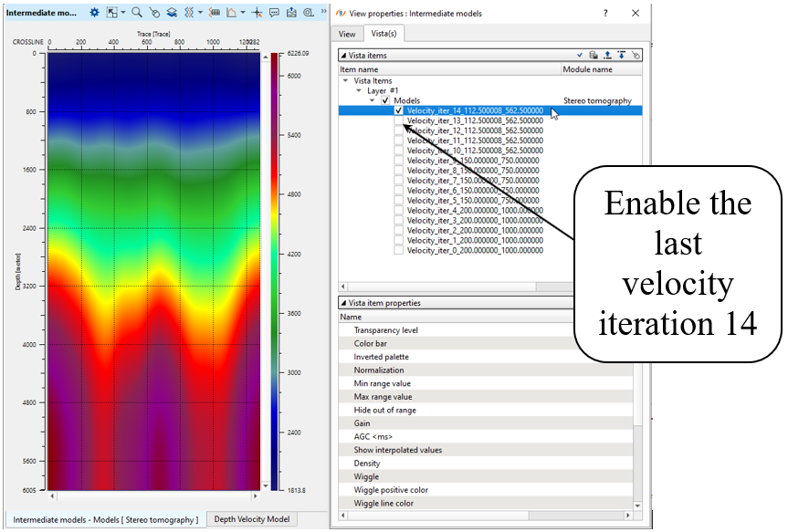Open the Depth Velocity Model tab
Viewport: 788px width, 532px height.
click(x=251, y=520)
